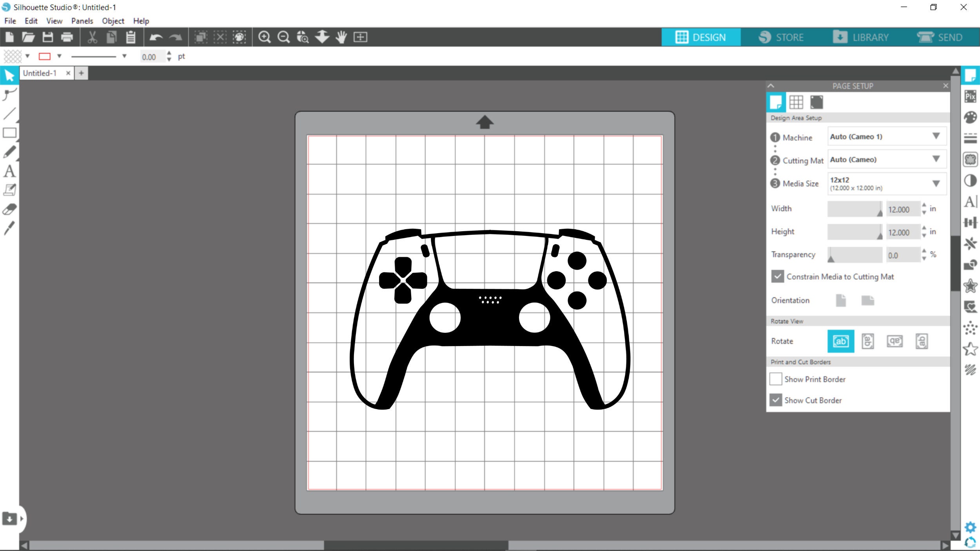980x551 pixels.
Task: Collapse the Page Setup panel header arrow
Action: pos(770,86)
